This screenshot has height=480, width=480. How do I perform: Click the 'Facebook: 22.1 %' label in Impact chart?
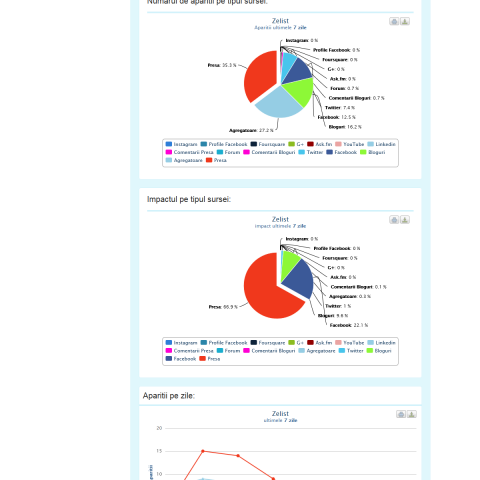[349, 325]
